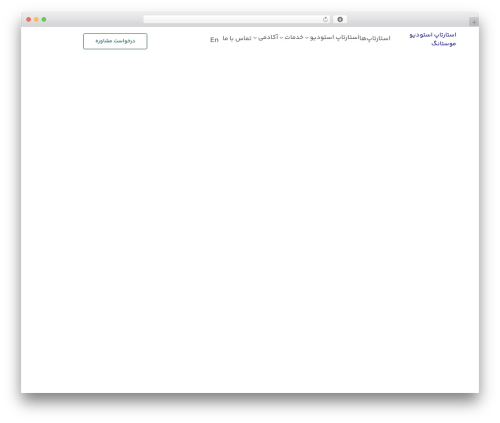This screenshot has height=423, width=500.
Task: Minimize the window with the yellow button
Action: click(36, 20)
